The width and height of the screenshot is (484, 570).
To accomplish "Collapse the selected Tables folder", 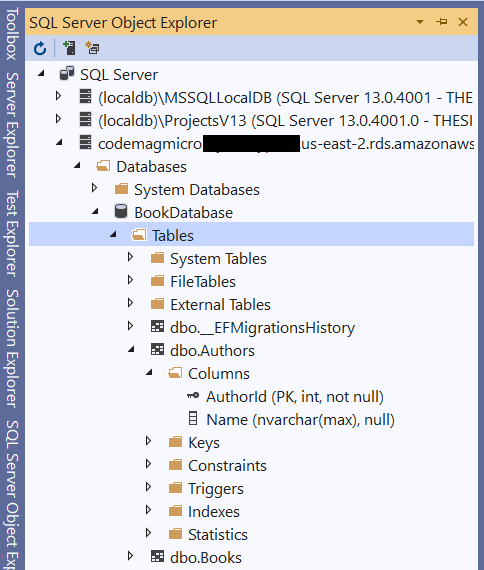I will (113, 234).
